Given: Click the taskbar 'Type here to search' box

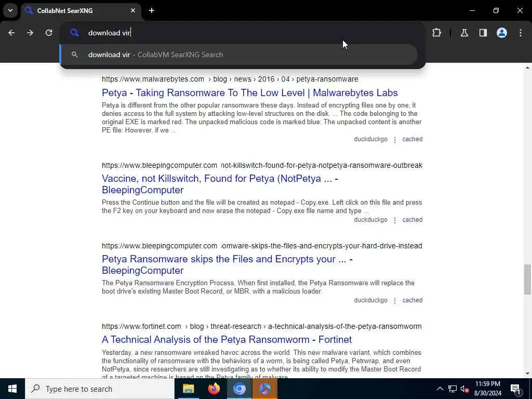Looking at the screenshot, I should coord(100,389).
